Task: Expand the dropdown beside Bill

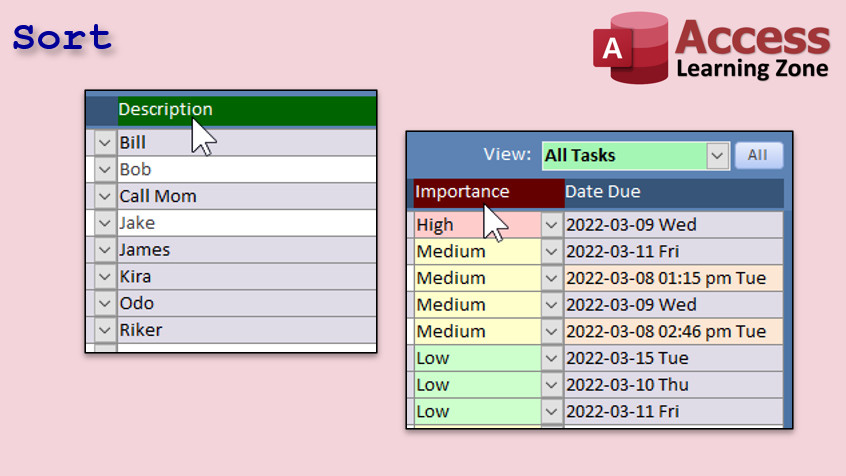Action: coord(105,143)
